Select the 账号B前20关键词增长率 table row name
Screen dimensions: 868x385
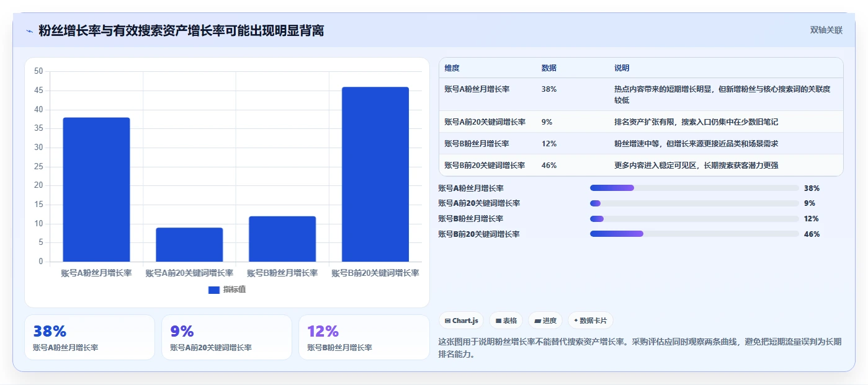tap(485, 166)
